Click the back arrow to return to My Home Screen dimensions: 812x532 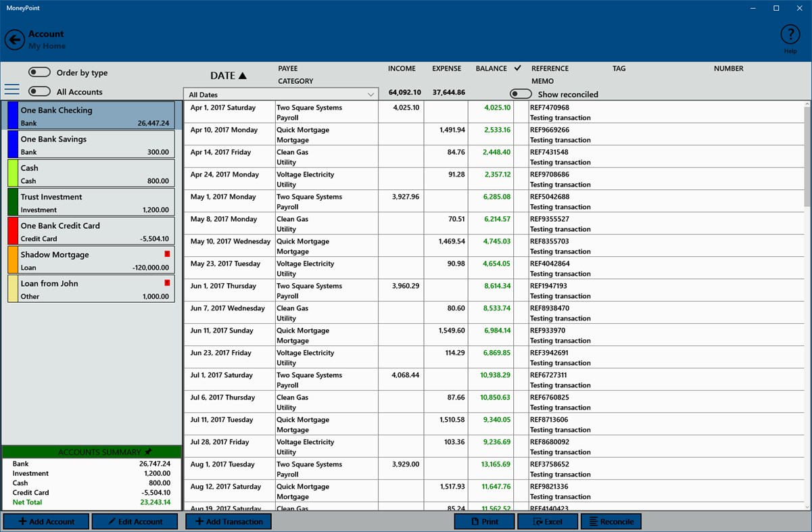point(15,39)
